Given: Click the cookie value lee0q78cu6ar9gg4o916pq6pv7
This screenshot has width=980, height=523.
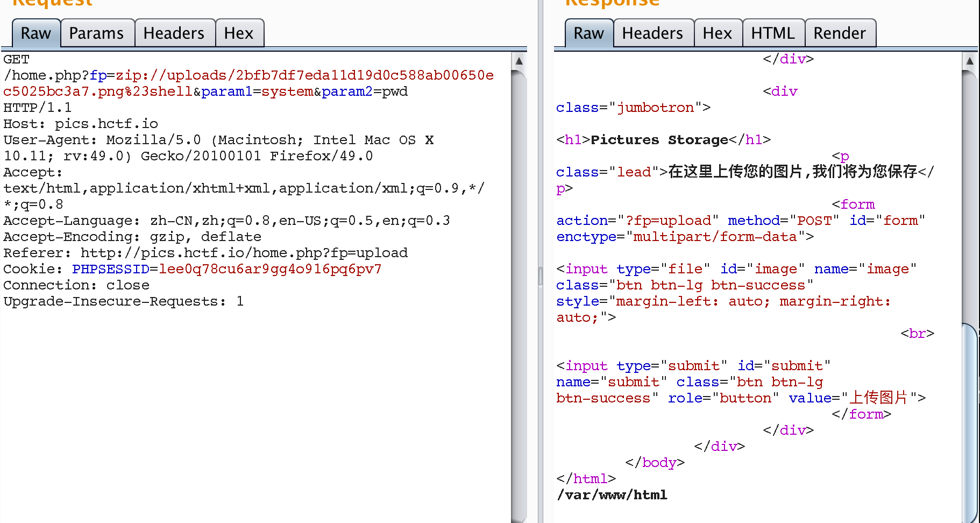Looking at the screenshot, I should [270, 269].
